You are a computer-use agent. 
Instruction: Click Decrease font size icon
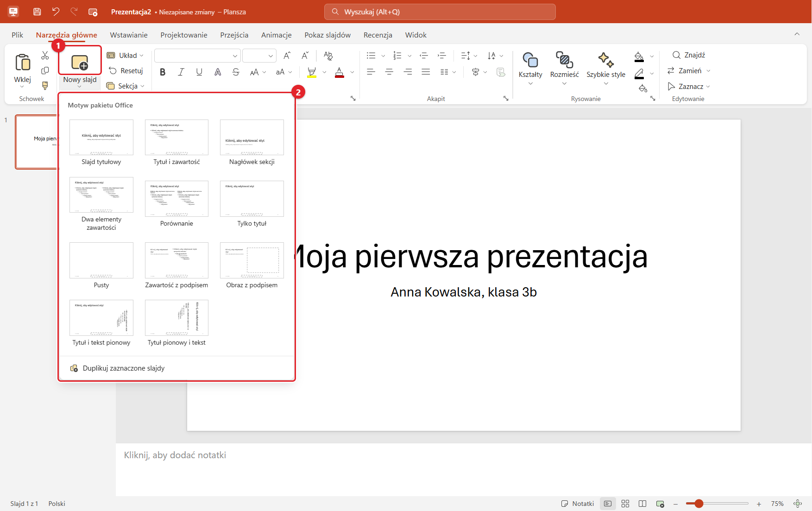click(x=305, y=56)
